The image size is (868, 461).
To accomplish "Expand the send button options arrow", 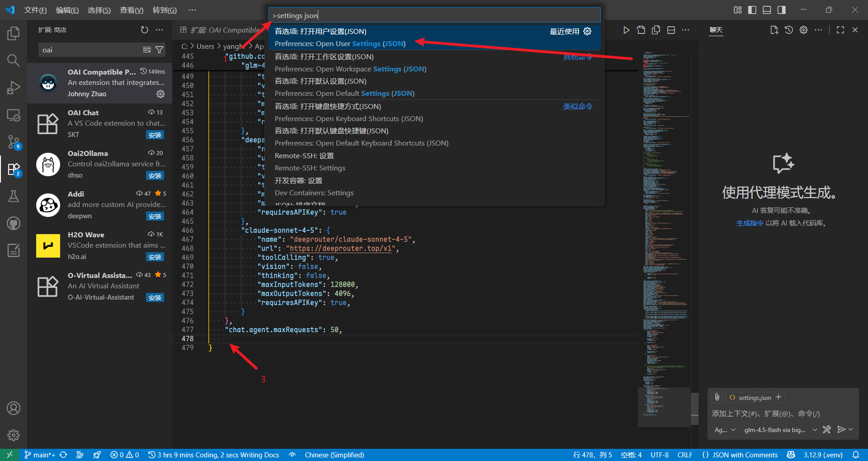I will pyautogui.click(x=851, y=429).
